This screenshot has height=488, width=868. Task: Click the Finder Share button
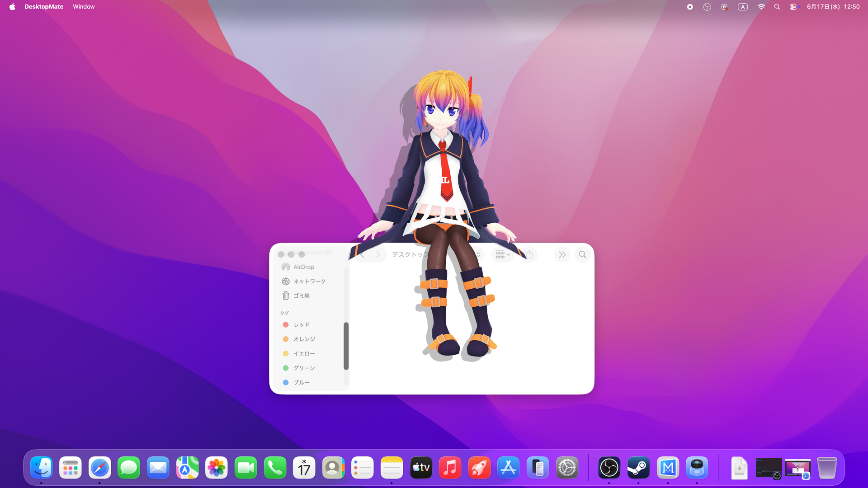coord(529,255)
